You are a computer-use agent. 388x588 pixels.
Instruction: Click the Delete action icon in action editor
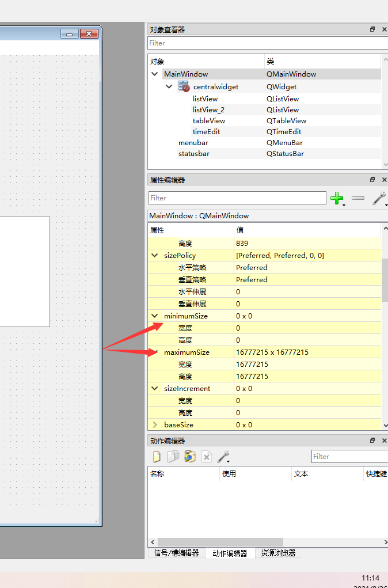207,456
